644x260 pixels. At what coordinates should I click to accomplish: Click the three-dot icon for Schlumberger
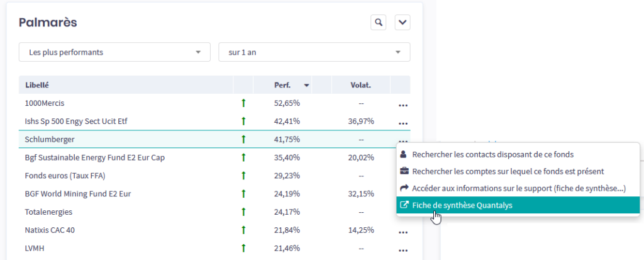[403, 140]
